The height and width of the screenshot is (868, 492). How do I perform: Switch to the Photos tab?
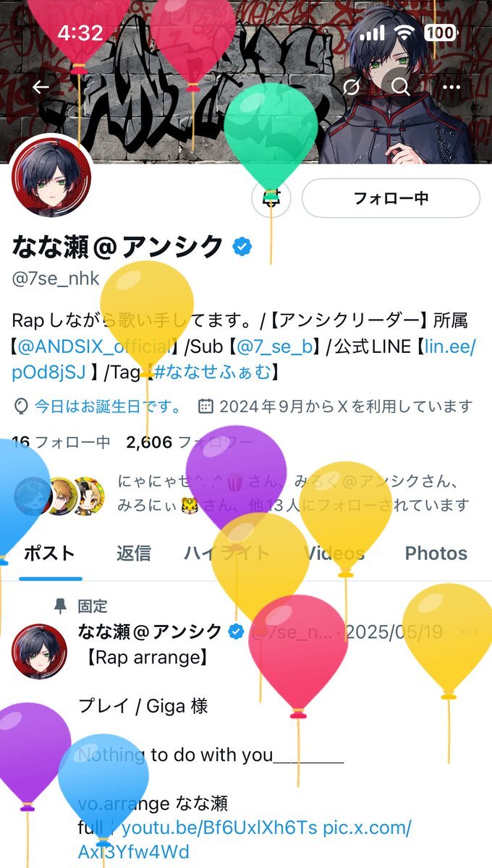pos(436,553)
